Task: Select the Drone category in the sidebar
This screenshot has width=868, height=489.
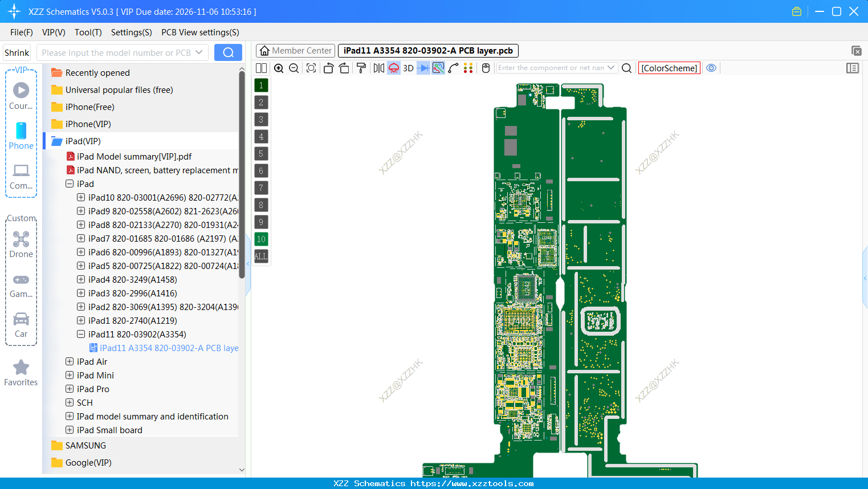Action: pos(21,244)
